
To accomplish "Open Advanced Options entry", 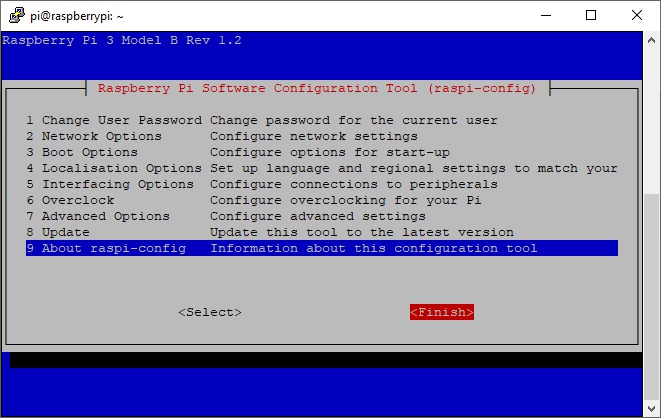I will pos(98,216).
